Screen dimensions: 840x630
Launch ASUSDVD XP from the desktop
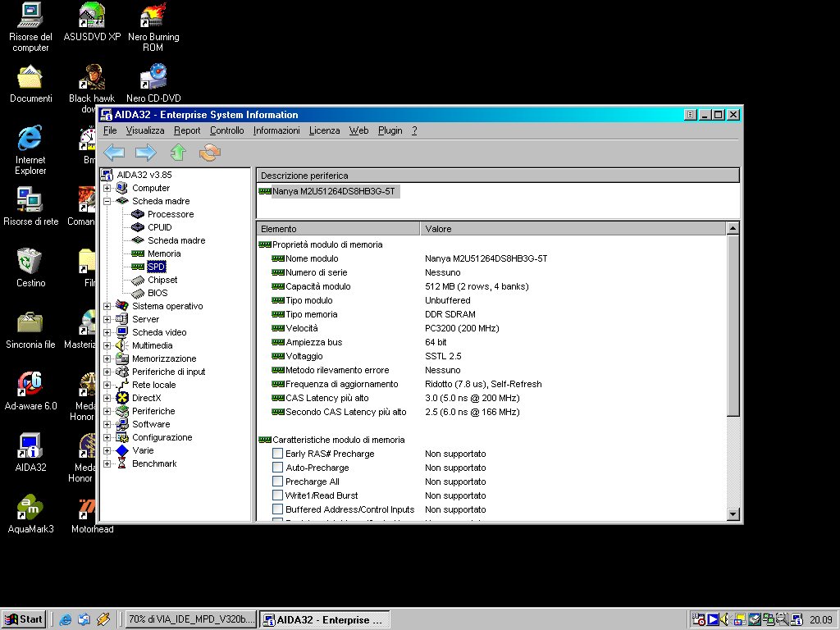[x=92, y=22]
